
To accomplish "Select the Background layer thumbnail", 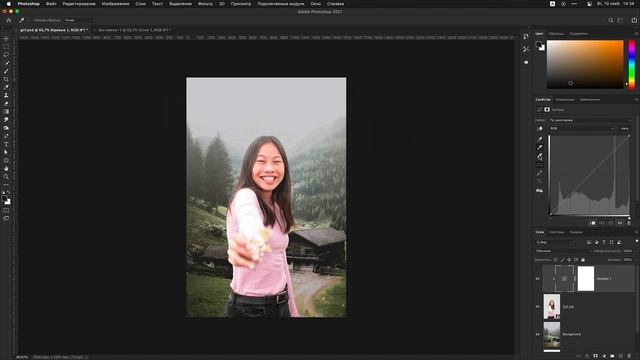I will click(552, 334).
